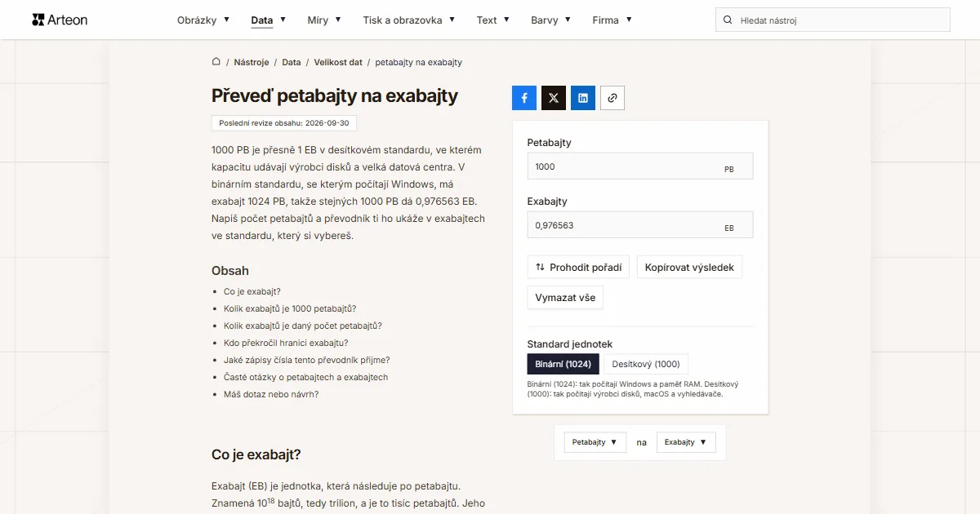Share page on Facebook
This screenshot has width=980, height=514.
524,98
